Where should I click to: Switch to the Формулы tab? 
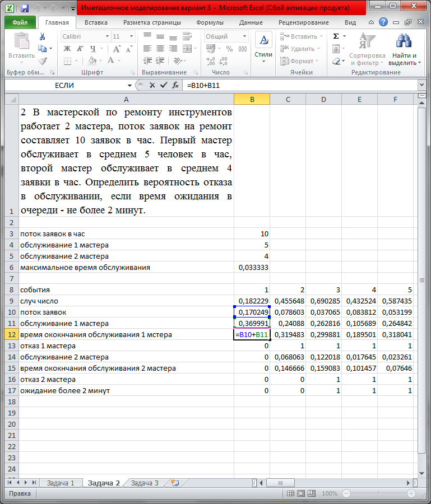tap(210, 22)
